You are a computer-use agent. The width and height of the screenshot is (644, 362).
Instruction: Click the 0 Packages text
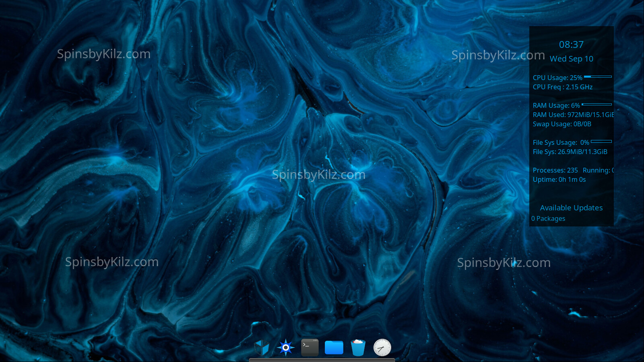[548, 218]
